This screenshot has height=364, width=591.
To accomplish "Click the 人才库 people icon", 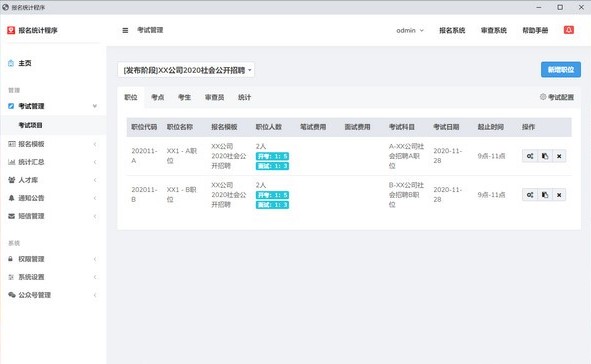I will pos(11,180).
